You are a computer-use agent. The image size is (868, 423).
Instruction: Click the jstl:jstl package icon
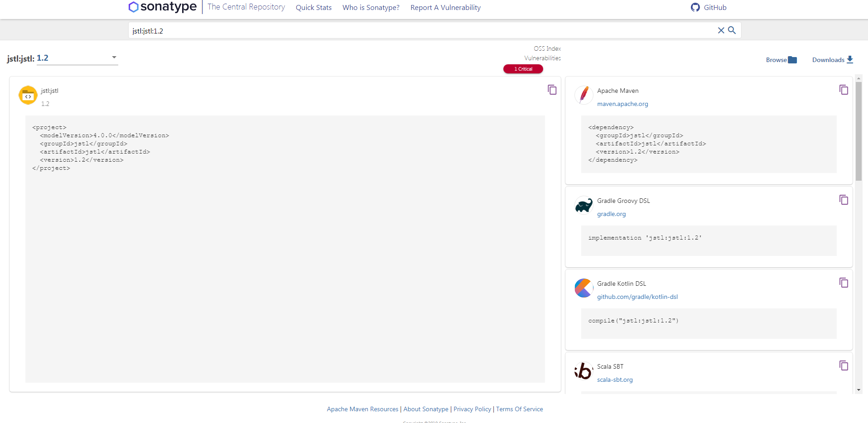coord(28,95)
